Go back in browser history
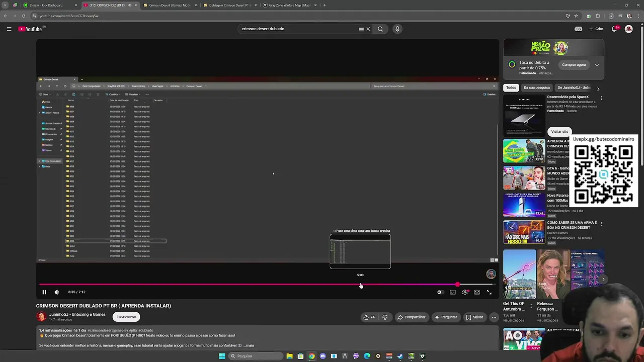The height and width of the screenshot is (362, 644). coord(5,16)
